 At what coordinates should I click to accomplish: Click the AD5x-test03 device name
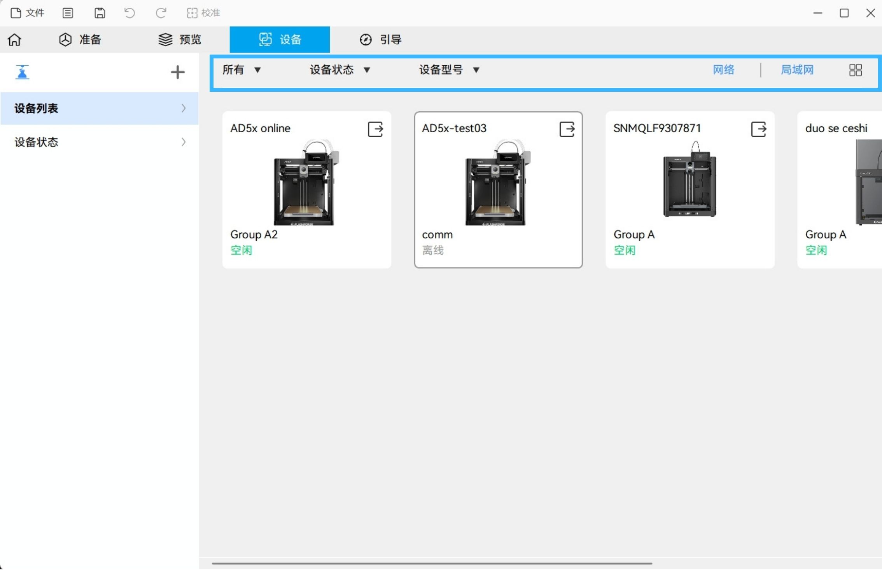[454, 128]
